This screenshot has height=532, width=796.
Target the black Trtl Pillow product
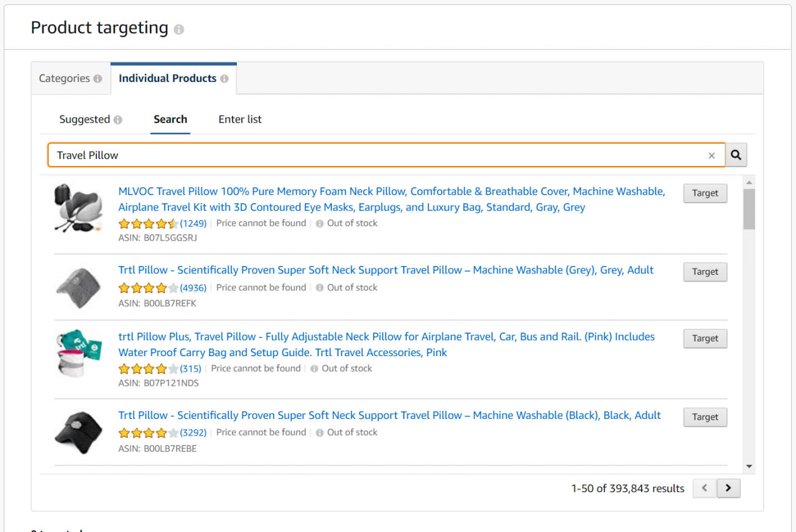(705, 417)
